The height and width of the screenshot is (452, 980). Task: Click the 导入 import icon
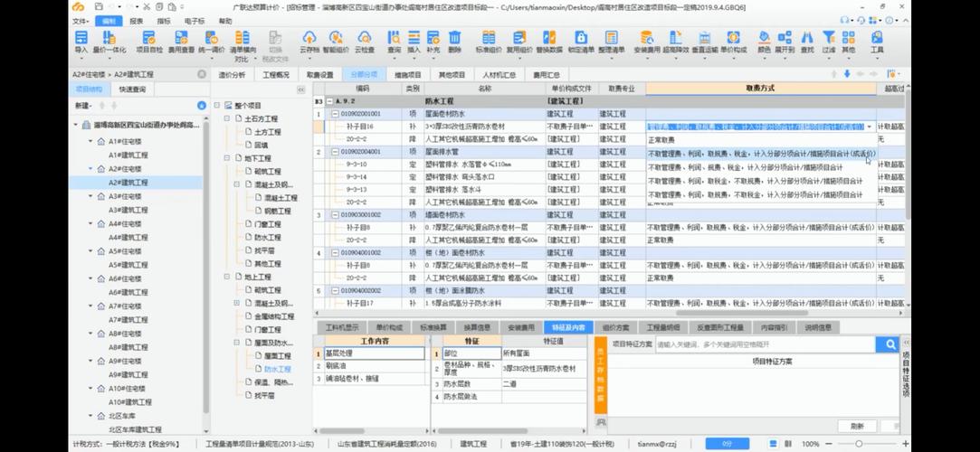tap(81, 37)
